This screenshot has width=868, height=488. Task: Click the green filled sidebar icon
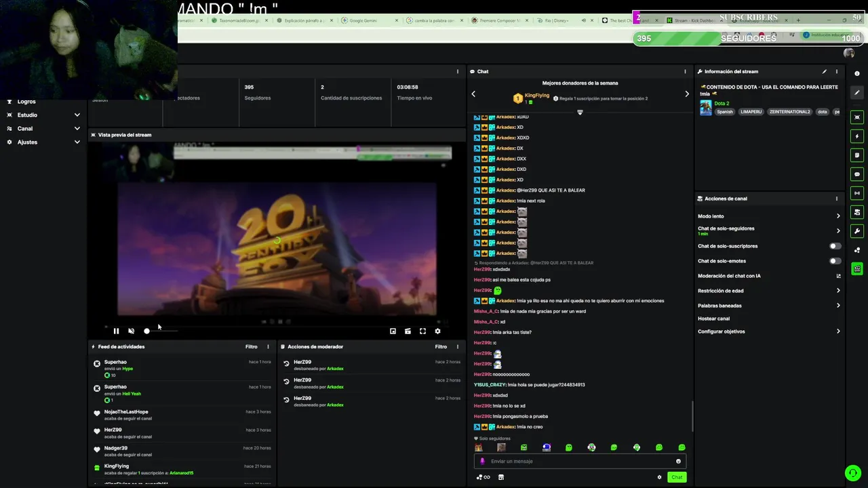[x=857, y=269]
